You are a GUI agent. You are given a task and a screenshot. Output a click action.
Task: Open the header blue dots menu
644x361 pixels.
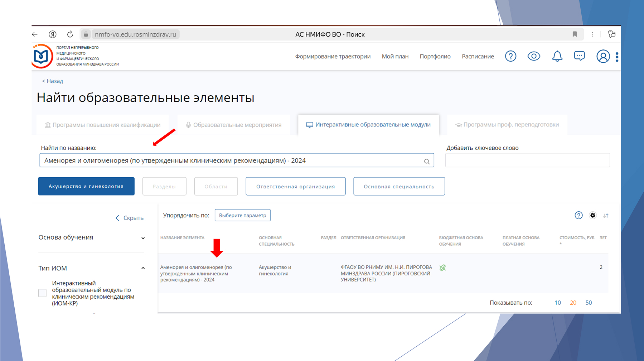point(617,57)
